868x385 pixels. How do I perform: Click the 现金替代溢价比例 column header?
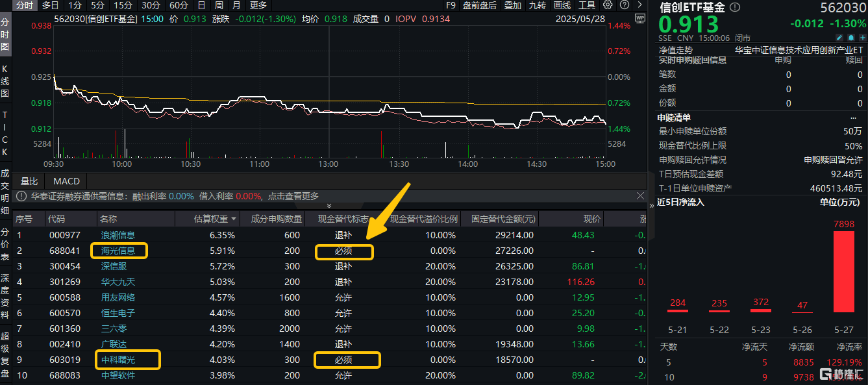[424, 219]
